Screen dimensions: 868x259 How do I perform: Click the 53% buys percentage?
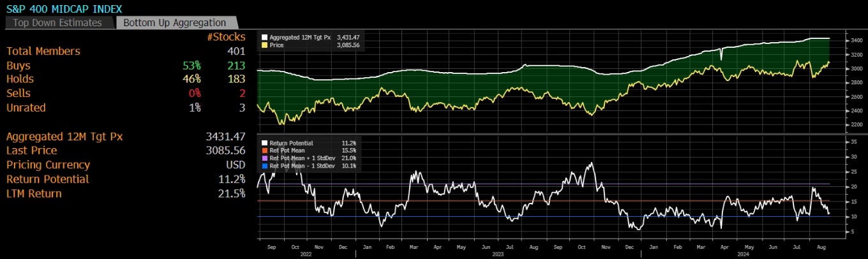[190, 66]
